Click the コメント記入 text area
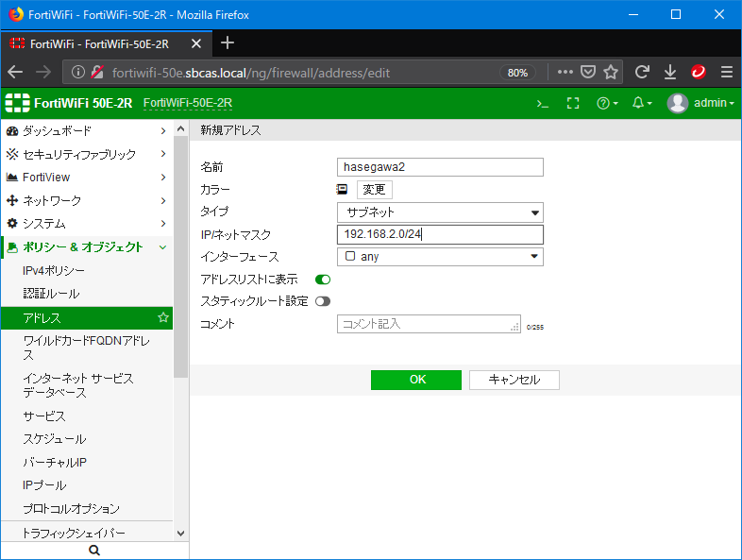 (x=429, y=324)
